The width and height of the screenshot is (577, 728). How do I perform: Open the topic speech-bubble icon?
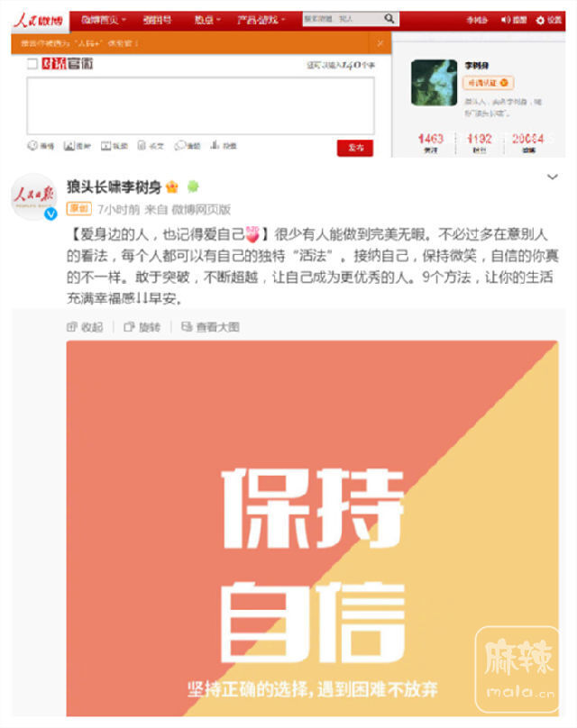point(179,145)
